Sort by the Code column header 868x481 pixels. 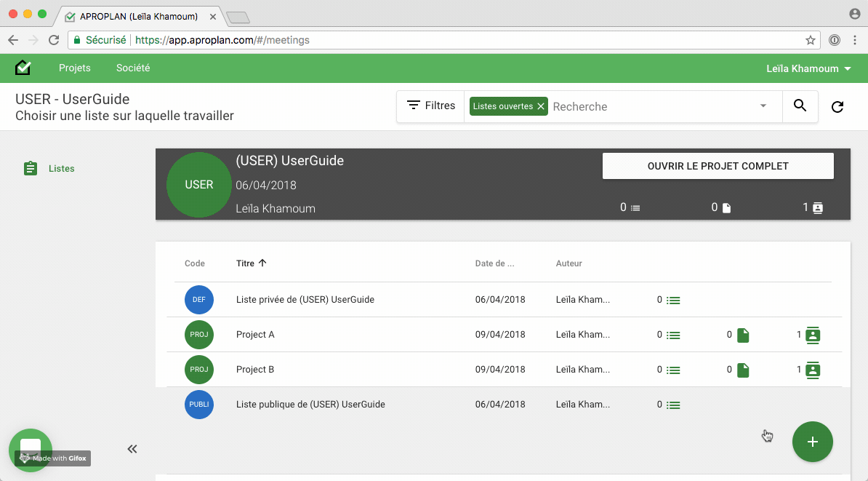(194, 263)
